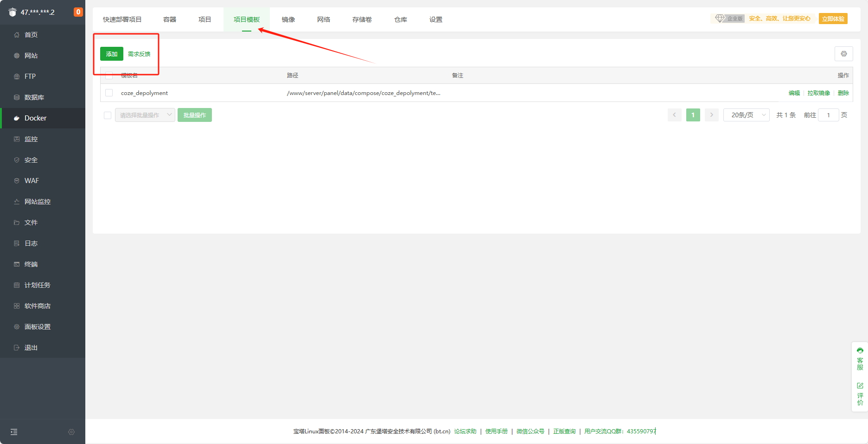Select the 安全 shield icon
The width and height of the screenshot is (868, 444).
pyautogui.click(x=17, y=160)
